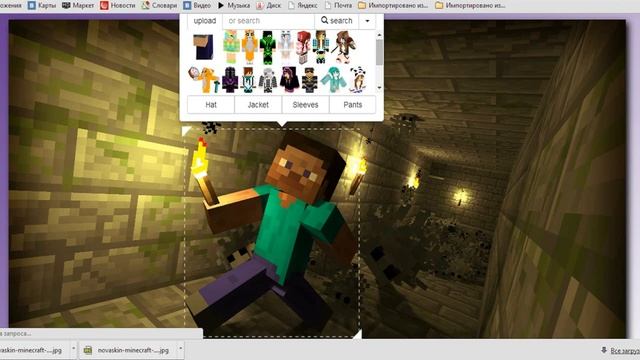Open the Новости bookmark
Image resolution: width=640 pixels, height=360 pixels.
coord(118,5)
